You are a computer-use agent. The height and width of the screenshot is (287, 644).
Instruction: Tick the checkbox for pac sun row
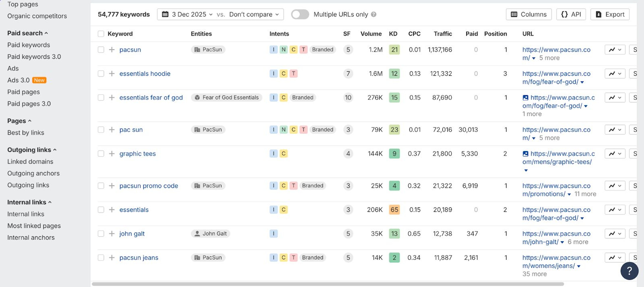[x=101, y=129]
